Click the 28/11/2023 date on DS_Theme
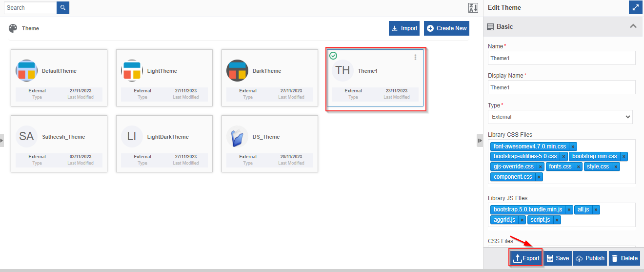Viewport: 644px width, 272px height. (x=291, y=157)
